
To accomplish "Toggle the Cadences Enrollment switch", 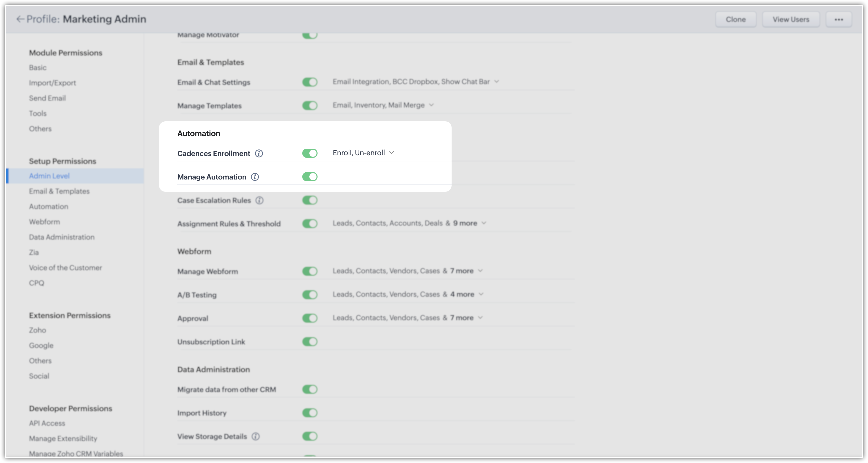I will point(310,153).
